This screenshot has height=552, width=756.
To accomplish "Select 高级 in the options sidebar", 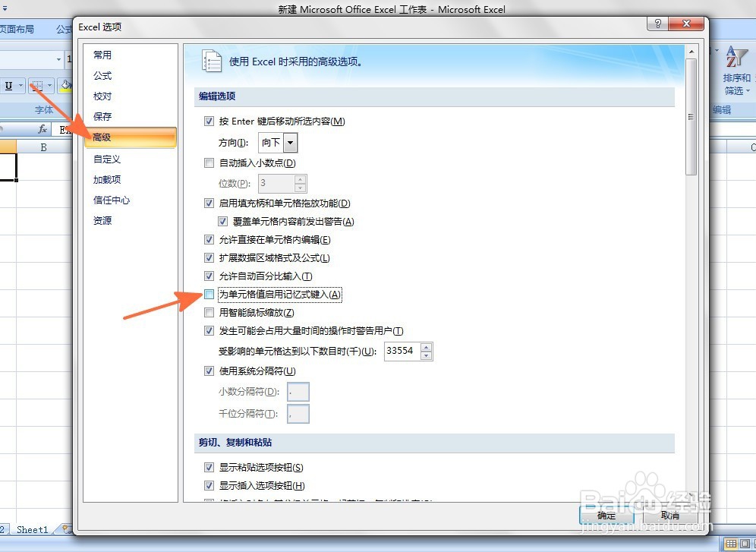I will click(131, 137).
